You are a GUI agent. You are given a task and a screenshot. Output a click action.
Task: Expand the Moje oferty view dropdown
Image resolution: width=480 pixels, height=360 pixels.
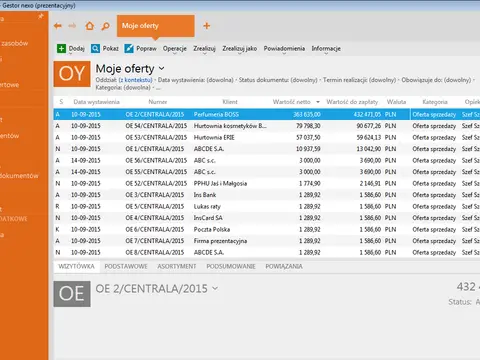click(x=162, y=68)
